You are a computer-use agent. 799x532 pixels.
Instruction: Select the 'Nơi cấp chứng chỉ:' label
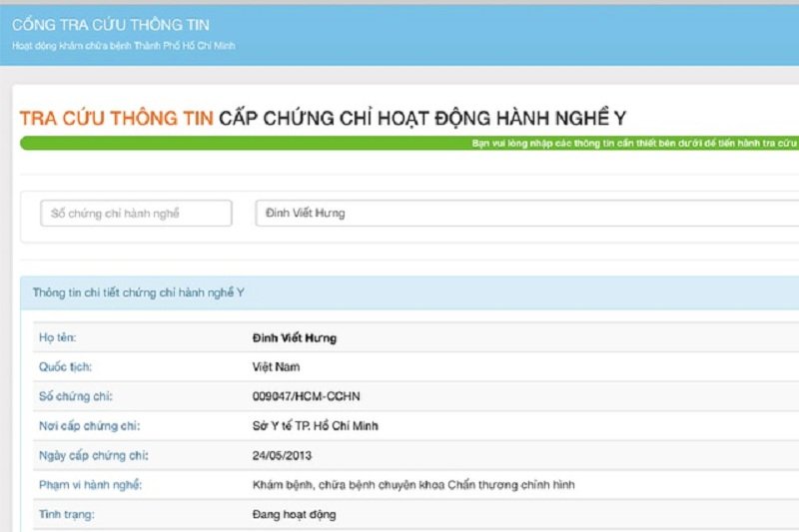tap(89, 426)
